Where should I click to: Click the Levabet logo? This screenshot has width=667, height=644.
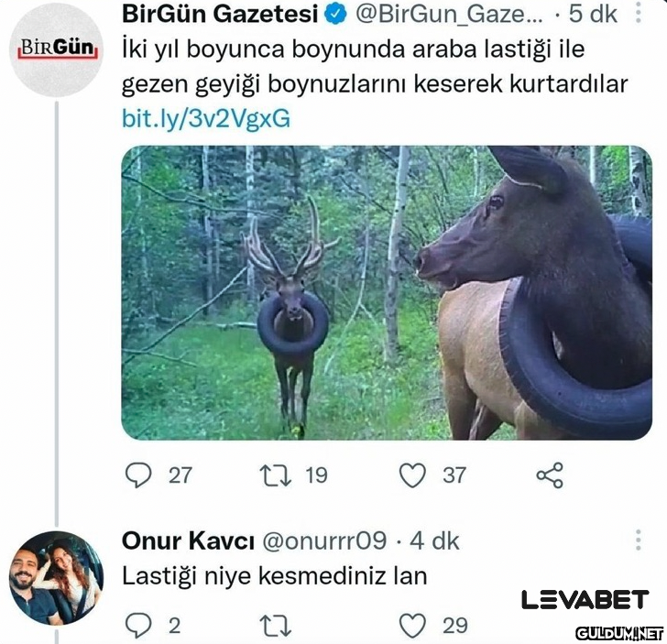585,599
